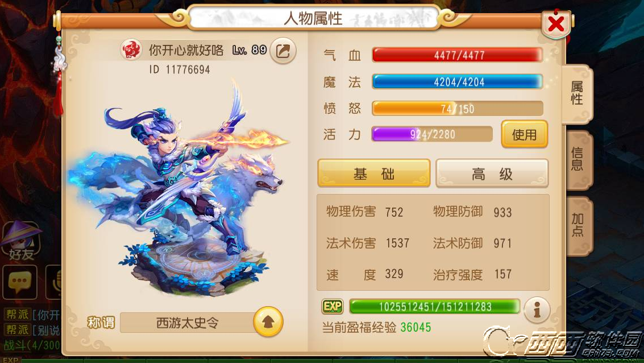Open the chat speech bubble icon
The width and height of the screenshot is (644, 363).
(20, 282)
